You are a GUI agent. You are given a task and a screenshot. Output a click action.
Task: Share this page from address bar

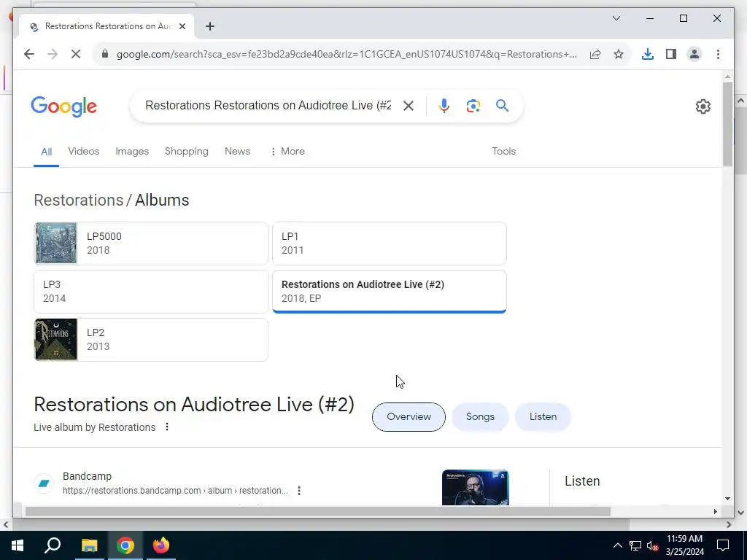[x=595, y=54]
